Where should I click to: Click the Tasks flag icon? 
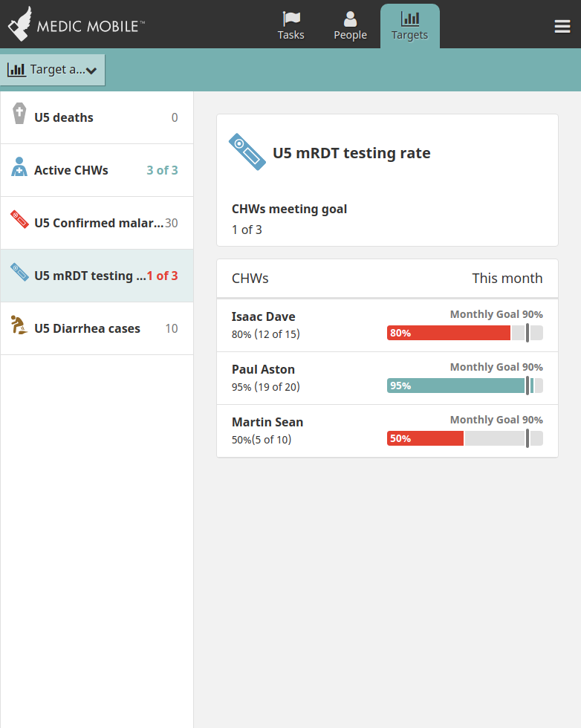[x=291, y=19]
